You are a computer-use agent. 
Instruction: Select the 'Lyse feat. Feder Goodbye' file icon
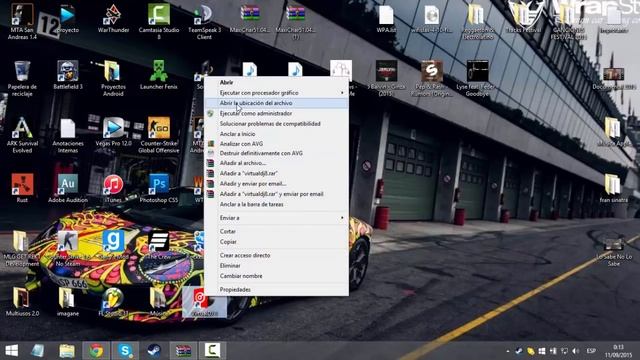(477, 78)
